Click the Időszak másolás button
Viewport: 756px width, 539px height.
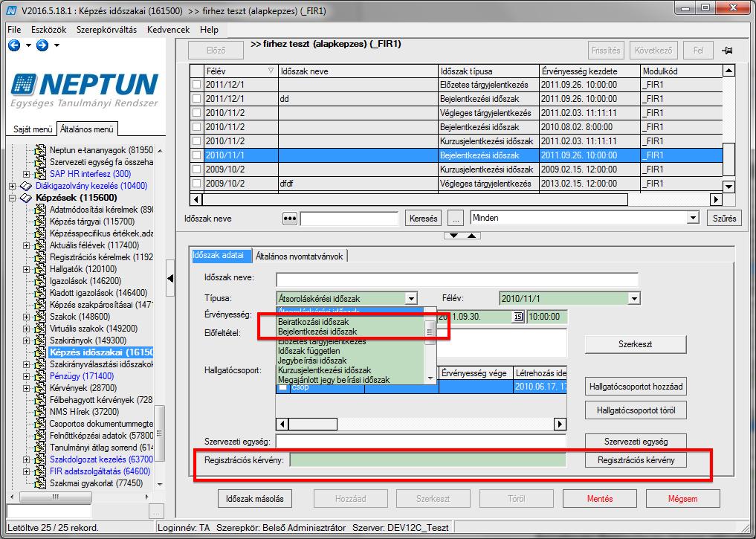254,499
